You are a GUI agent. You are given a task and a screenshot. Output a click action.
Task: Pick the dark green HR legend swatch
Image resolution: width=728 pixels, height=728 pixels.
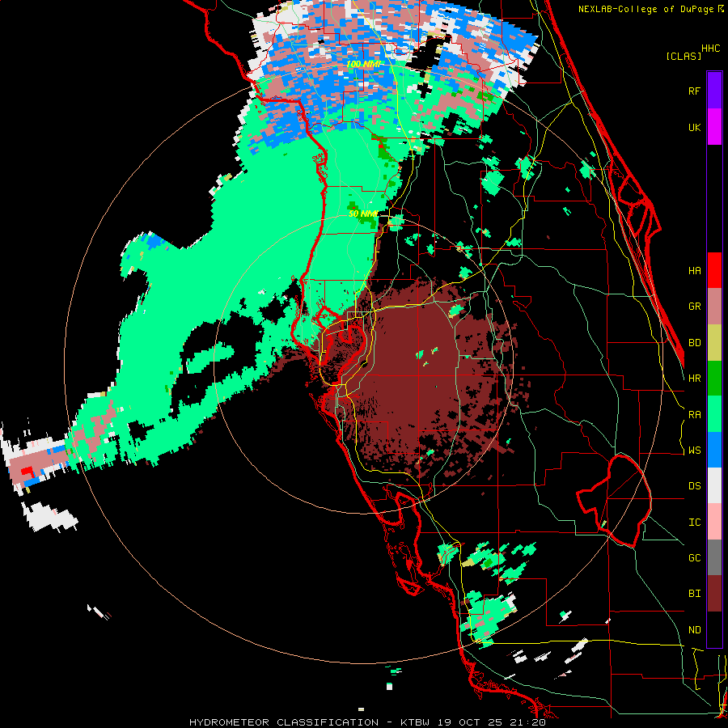point(714,378)
